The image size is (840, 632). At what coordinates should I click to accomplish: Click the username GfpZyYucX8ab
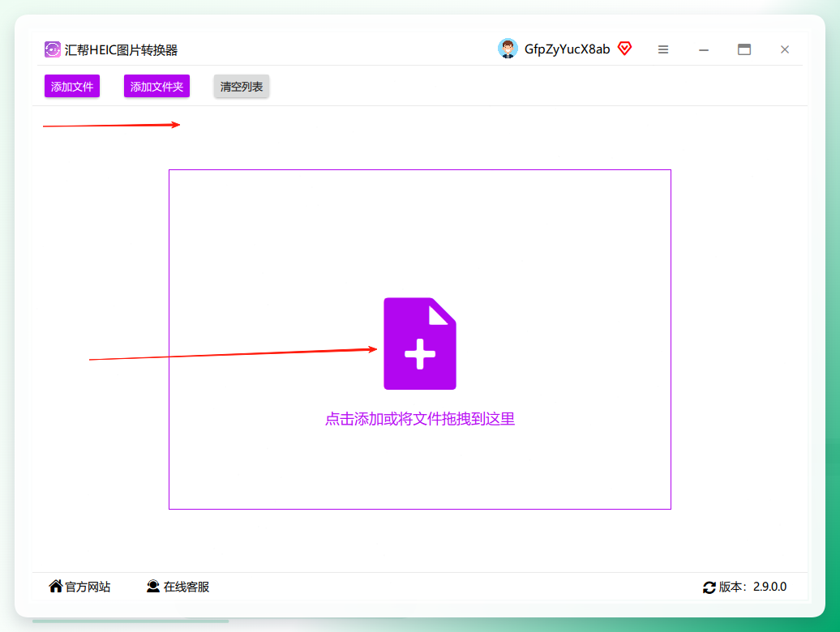[567, 49]
